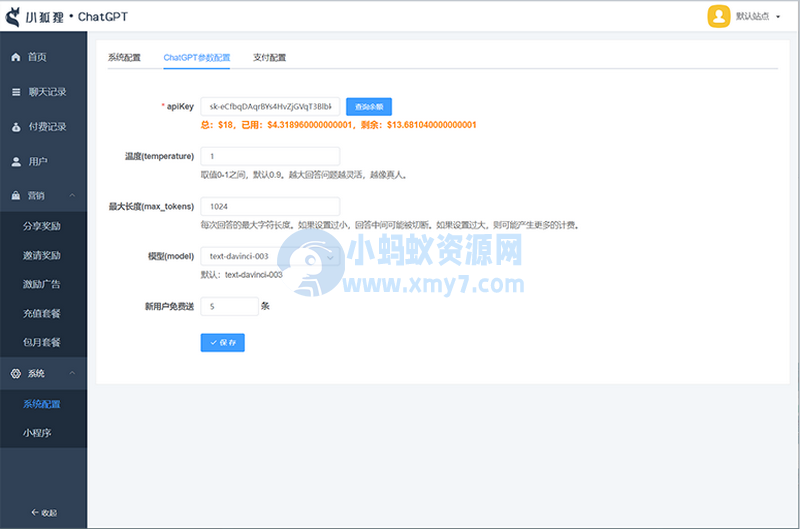
Task: Click the apiKey input field
Action: tap(270, 107)
